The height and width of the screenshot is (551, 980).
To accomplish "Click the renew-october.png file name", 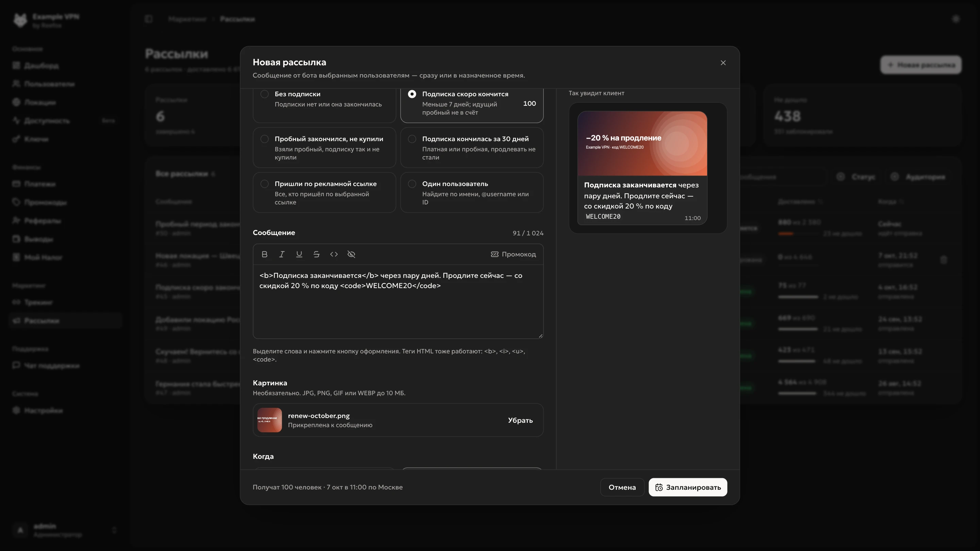I will [x=319, y=416].
